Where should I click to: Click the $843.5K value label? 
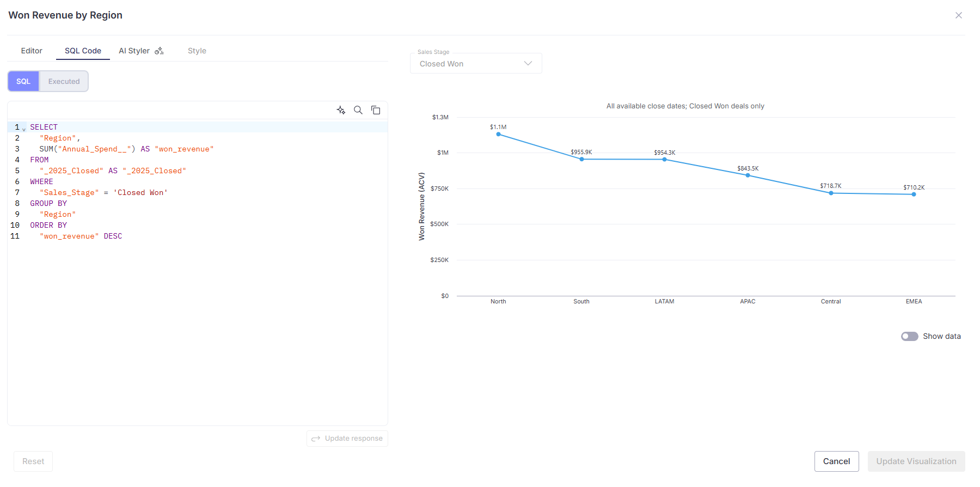pyautogui.click(x=748, y=168)
